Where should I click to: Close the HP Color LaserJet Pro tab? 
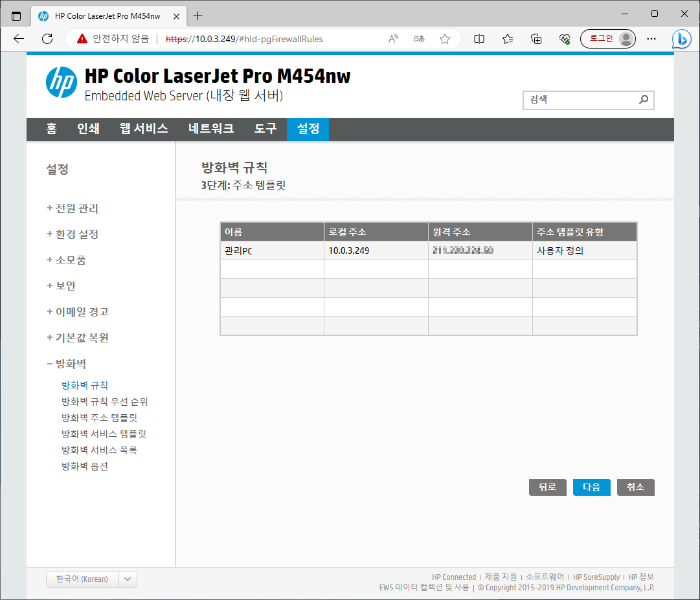pos(176,16)
